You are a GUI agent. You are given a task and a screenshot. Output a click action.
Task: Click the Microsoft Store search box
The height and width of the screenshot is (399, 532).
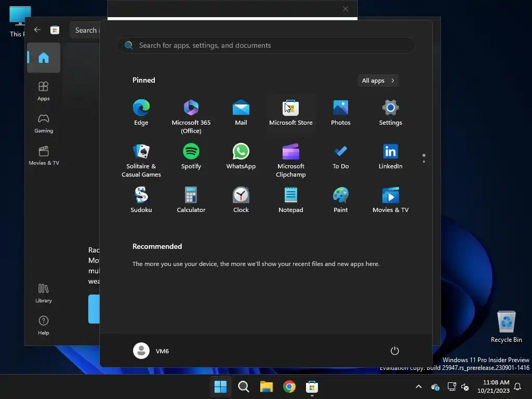[x=86, y=30]
